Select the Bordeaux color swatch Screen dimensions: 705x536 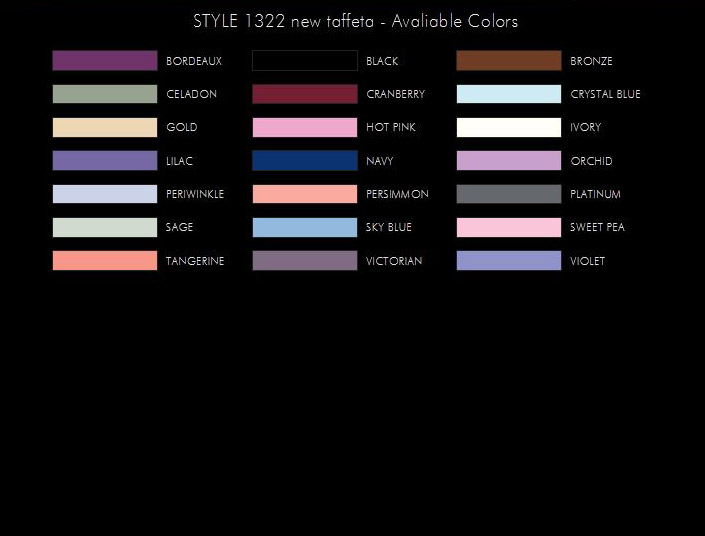coord(105,61)
